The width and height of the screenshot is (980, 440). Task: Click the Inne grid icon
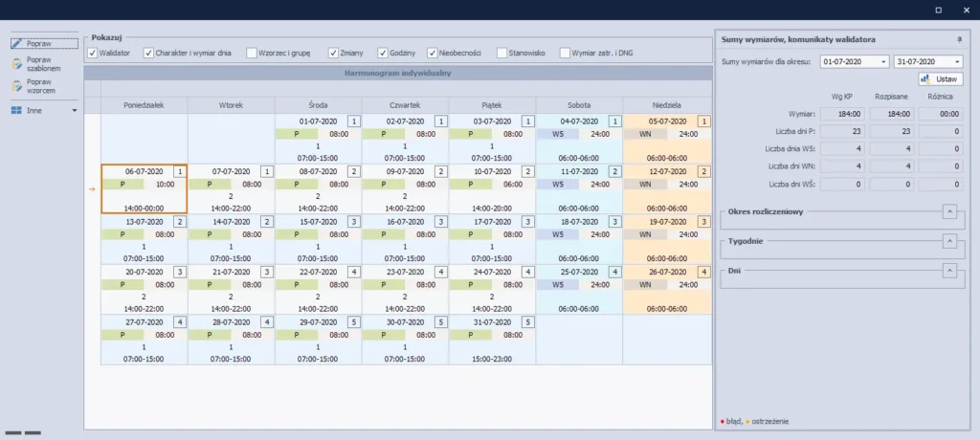pos(17,111)
